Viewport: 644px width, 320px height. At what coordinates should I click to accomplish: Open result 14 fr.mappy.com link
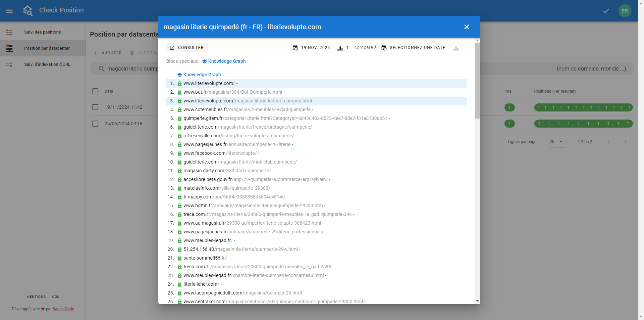(x=234, y=197)
